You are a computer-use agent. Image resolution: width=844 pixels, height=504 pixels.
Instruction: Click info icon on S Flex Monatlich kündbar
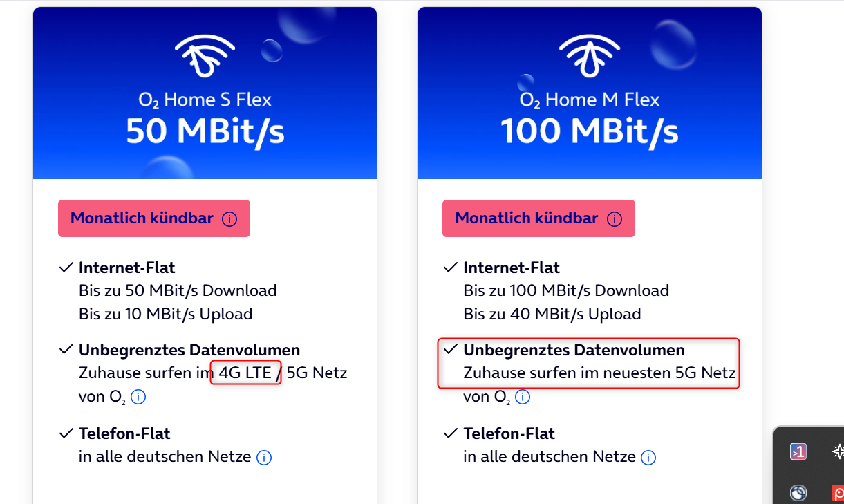(229, 219)
